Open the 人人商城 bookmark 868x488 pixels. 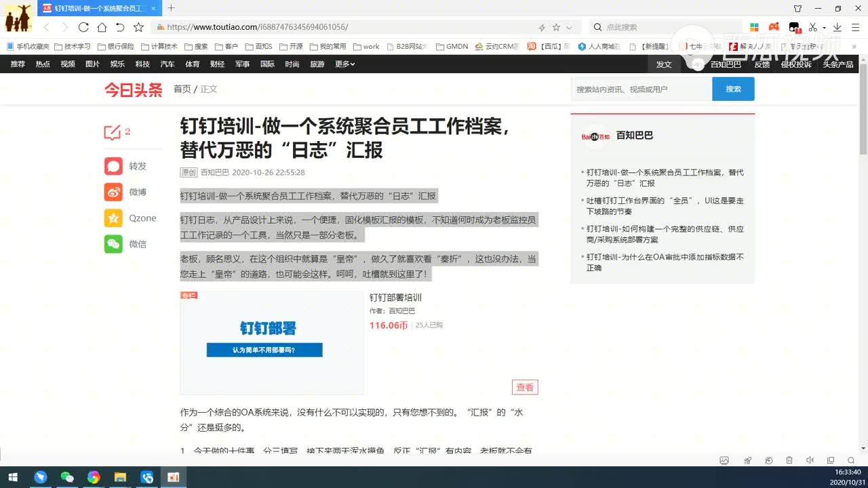tap(599, 46)
